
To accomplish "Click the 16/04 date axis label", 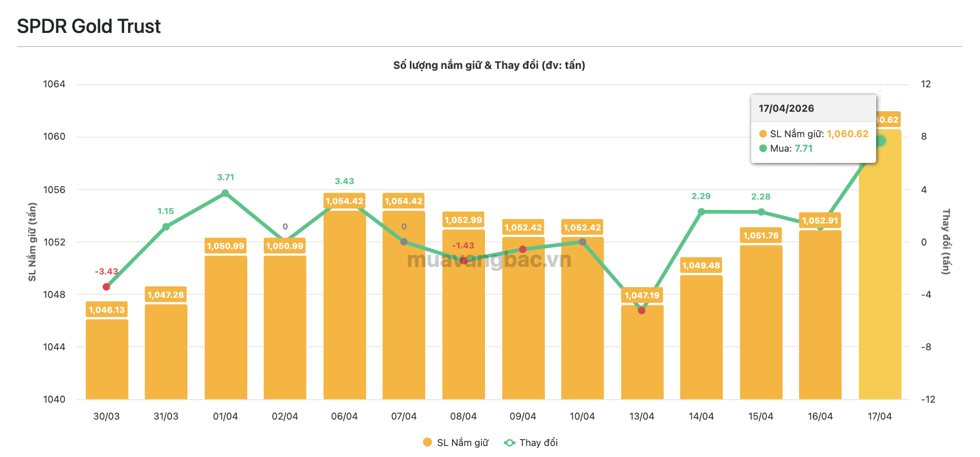I will pos(820,416).
